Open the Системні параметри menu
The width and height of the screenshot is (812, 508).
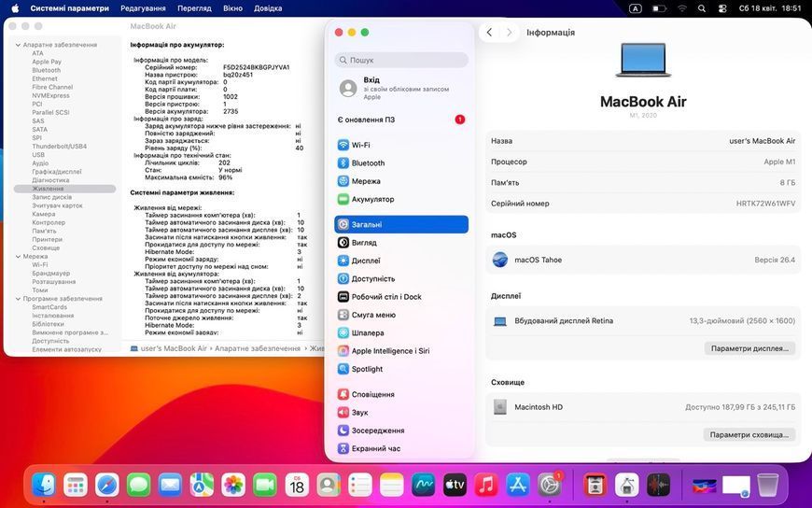tap(69, 8)
